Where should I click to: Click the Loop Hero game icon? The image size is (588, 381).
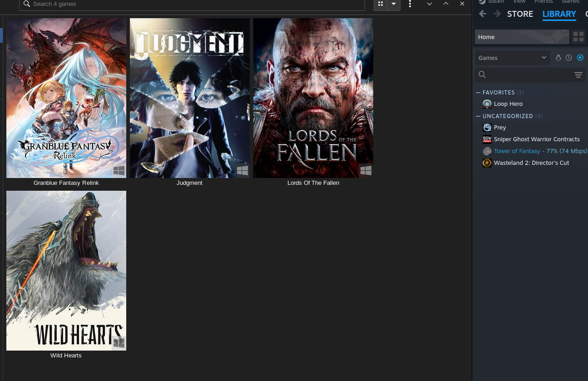pyautogui.click(x=487, y=104)
